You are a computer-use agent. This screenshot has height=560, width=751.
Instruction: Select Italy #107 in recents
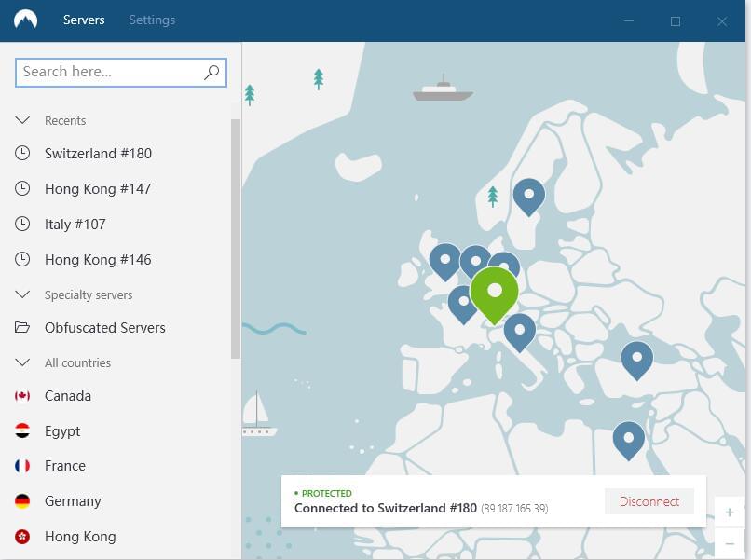tap(75, 225)
